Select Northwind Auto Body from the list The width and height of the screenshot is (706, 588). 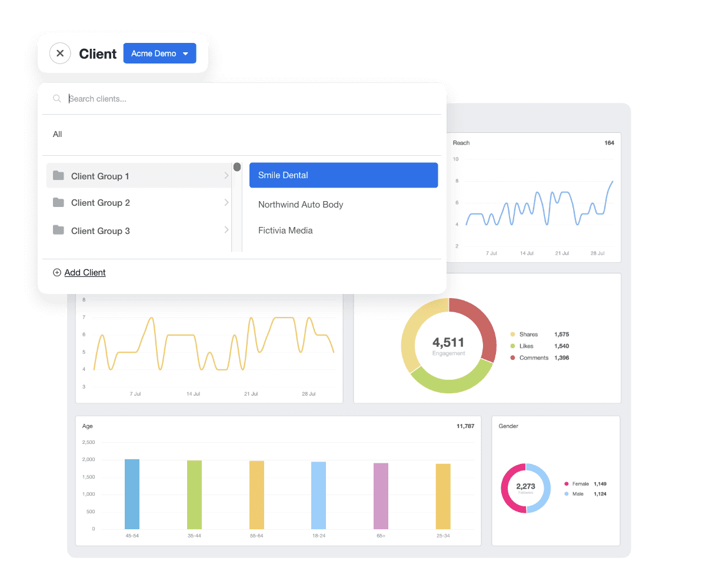pyautogui.click(x=301, y=204)
